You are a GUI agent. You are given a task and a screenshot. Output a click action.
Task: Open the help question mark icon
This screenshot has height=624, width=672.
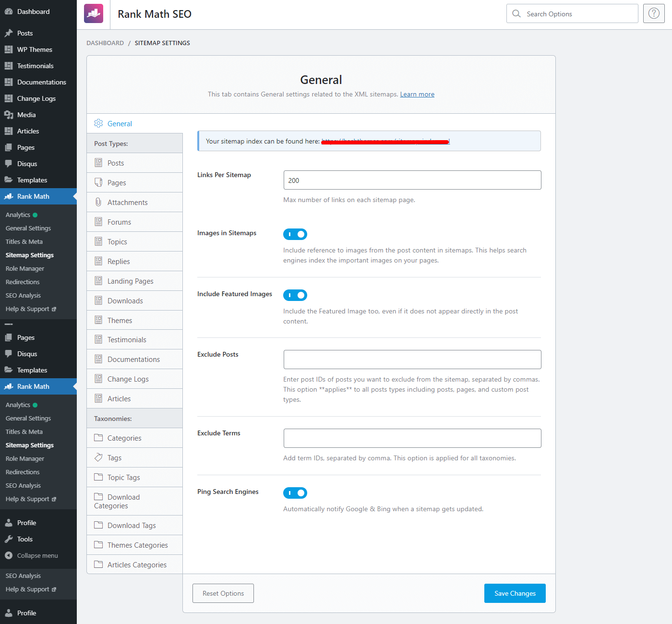click(654, 13)
